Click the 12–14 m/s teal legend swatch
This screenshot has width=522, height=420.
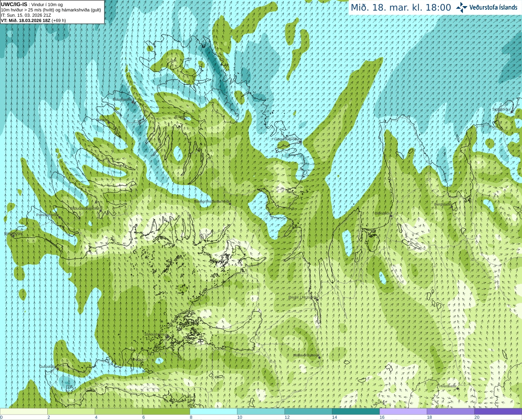tap(308, 411)
